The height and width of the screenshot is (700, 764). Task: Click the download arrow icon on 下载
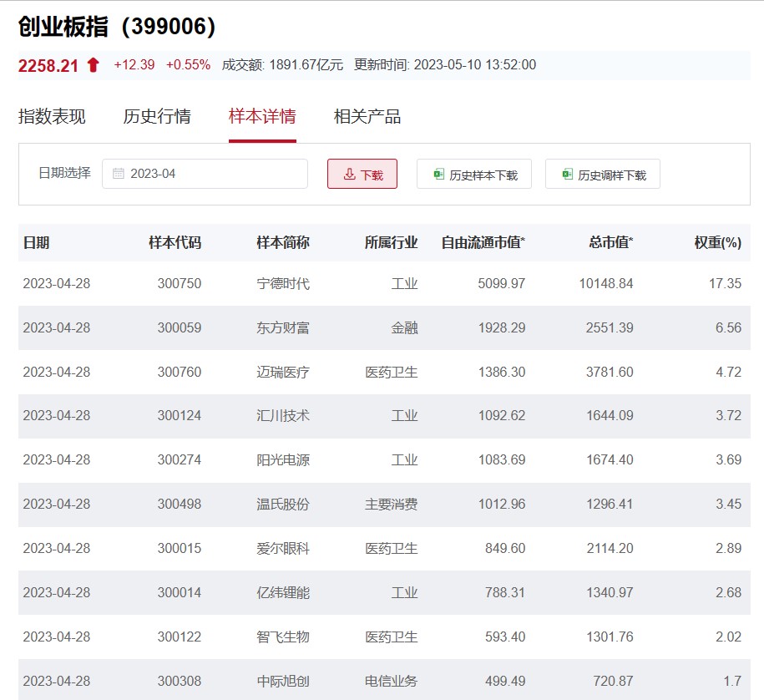coord(349,174)
